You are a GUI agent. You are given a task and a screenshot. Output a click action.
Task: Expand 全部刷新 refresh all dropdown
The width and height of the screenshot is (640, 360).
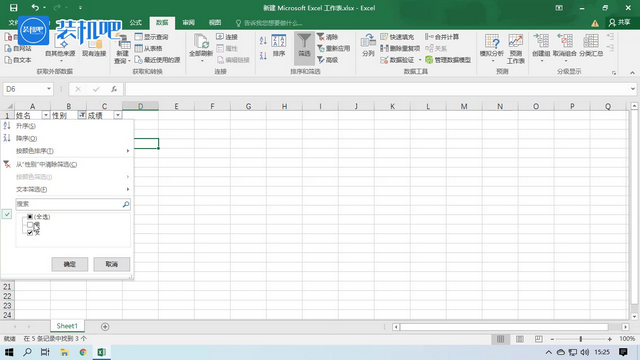point(202,61)
